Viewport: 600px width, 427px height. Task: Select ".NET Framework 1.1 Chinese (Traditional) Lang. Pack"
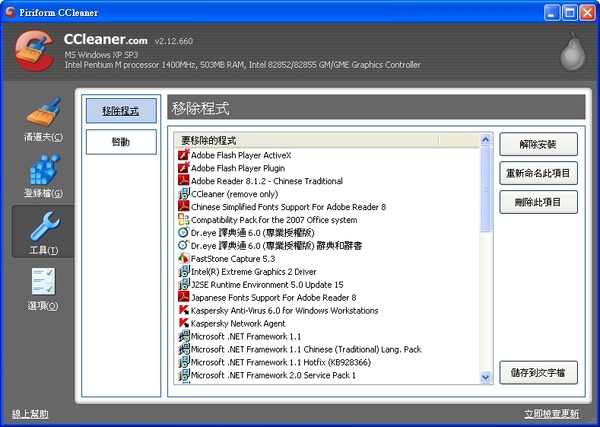[306, 350]
